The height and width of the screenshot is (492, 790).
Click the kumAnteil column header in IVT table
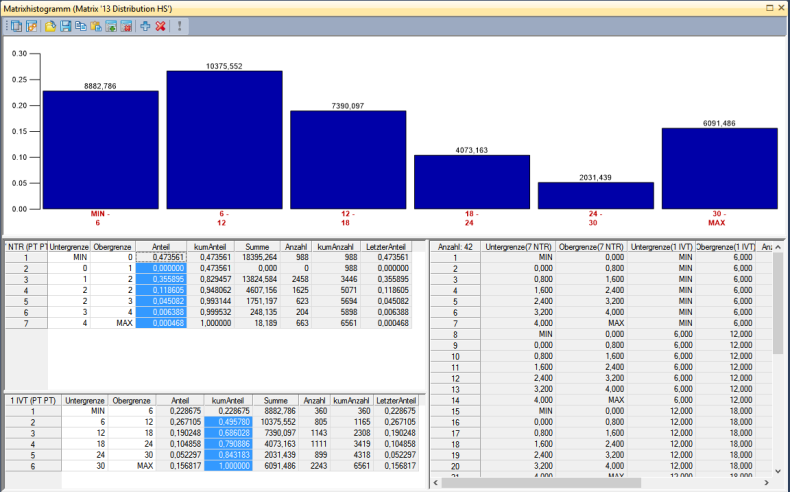pyautogui.click(x=227, y=400)
